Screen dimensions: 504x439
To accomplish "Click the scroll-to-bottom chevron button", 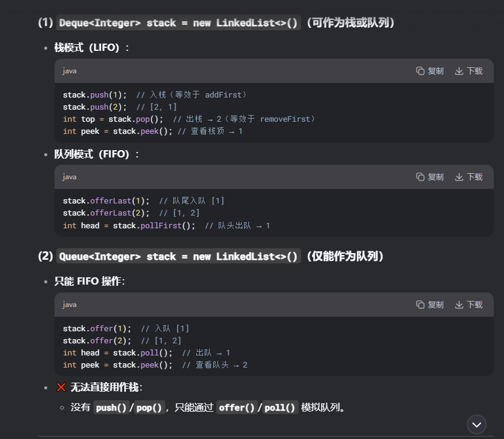I will click(x=476, y=424).
